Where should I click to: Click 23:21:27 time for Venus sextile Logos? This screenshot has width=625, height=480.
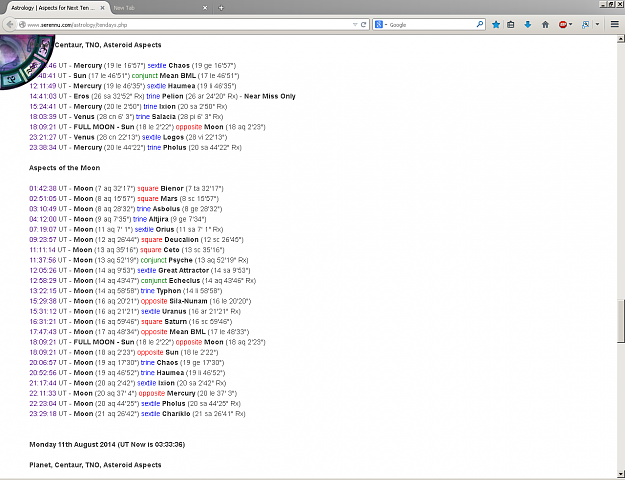point(43,138)
